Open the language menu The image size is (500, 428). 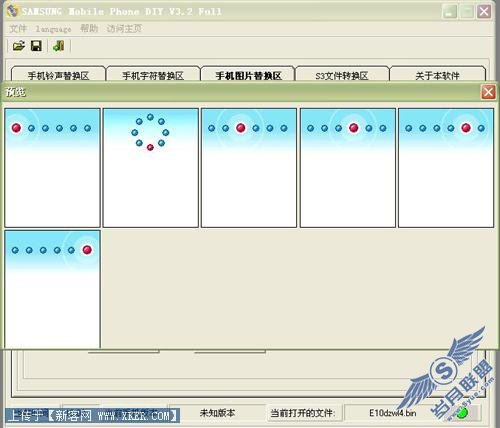[53, 29]
